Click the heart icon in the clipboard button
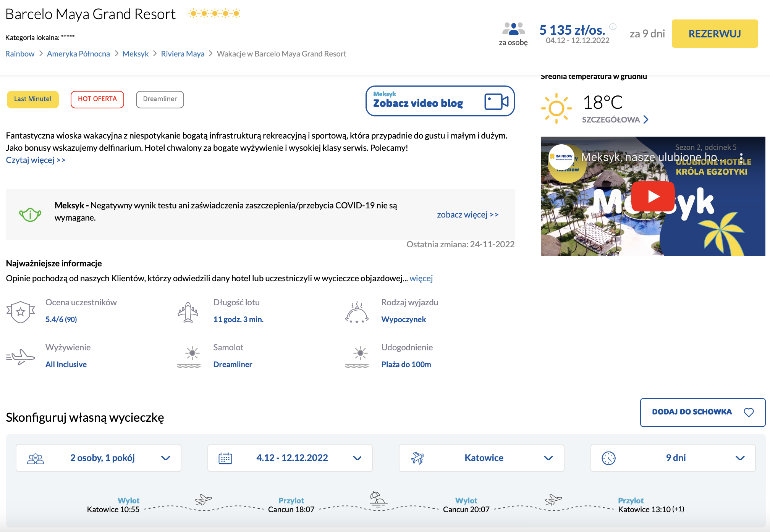The width and height of the screenshot is (770, 532). point(749,412)
